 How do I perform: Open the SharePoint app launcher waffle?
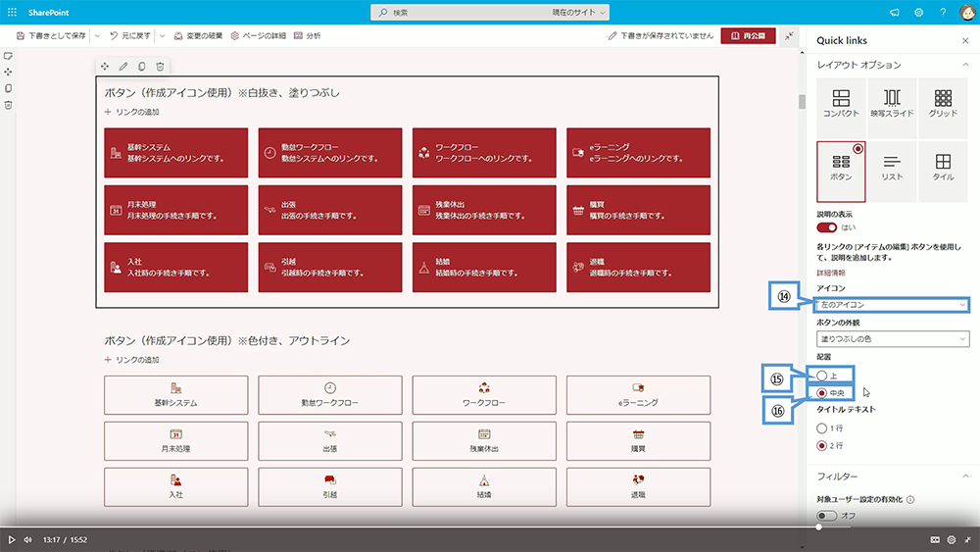[12, 12]
